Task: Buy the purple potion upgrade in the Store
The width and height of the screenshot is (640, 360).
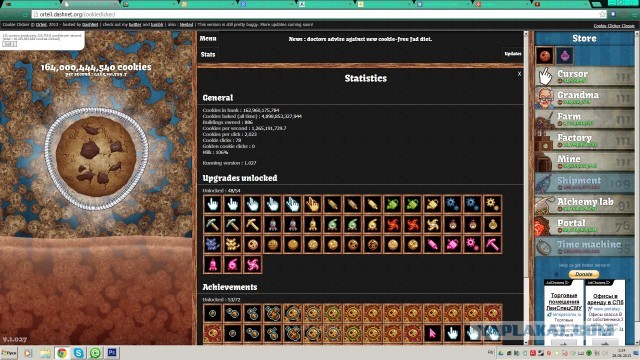Action: coord(564,56)
